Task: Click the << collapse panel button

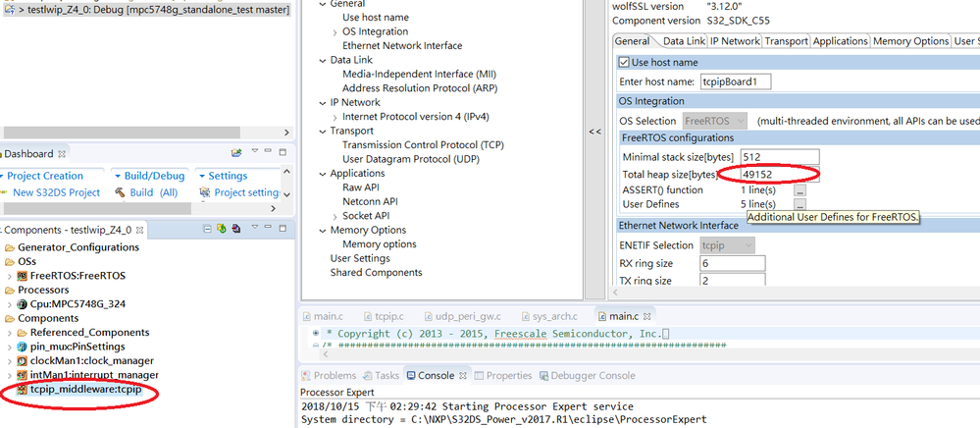Action: click(x=595, y=132)
